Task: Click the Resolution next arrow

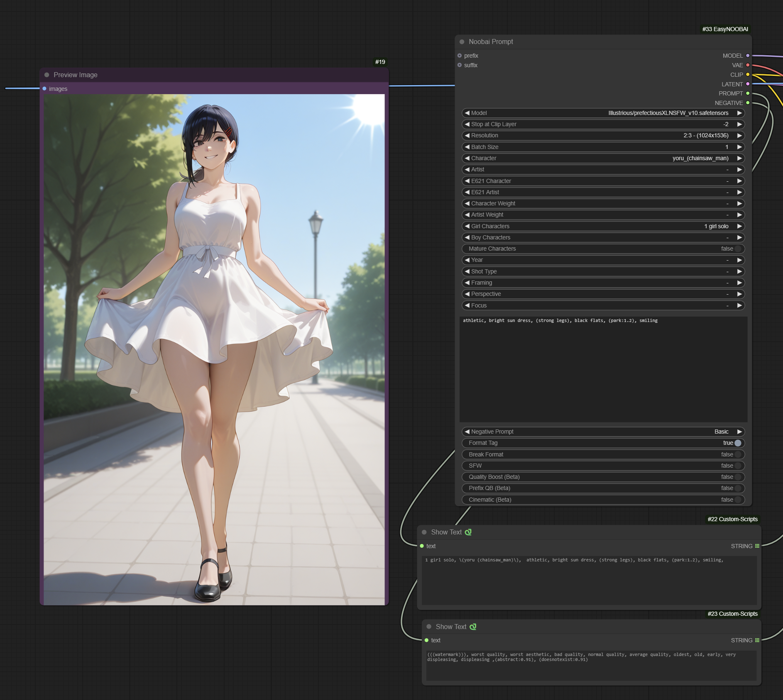Action: (739, 136)
